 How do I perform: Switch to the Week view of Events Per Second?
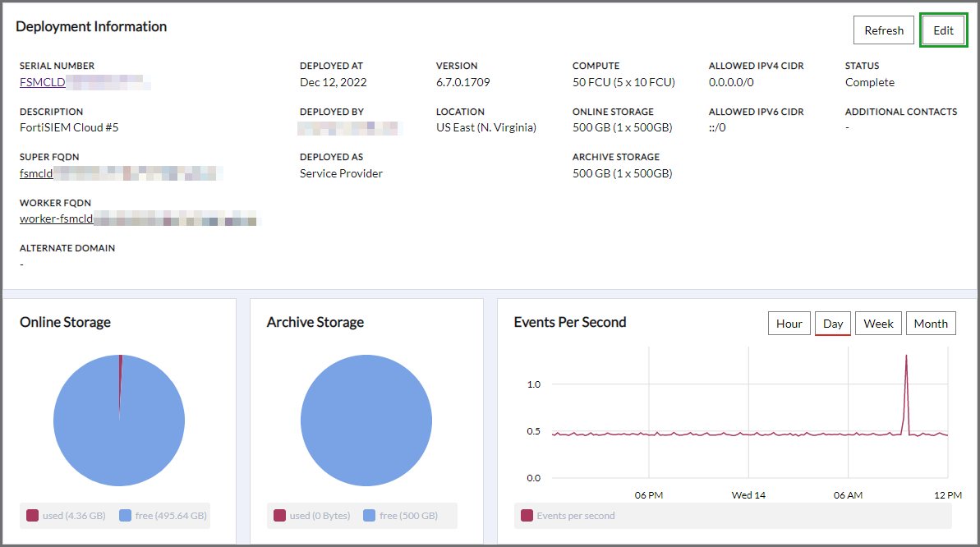pyautogui.click(x=877, y=323)
